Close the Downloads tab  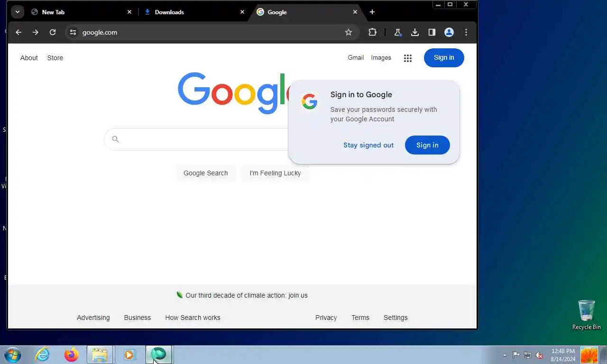coord(242,12)
